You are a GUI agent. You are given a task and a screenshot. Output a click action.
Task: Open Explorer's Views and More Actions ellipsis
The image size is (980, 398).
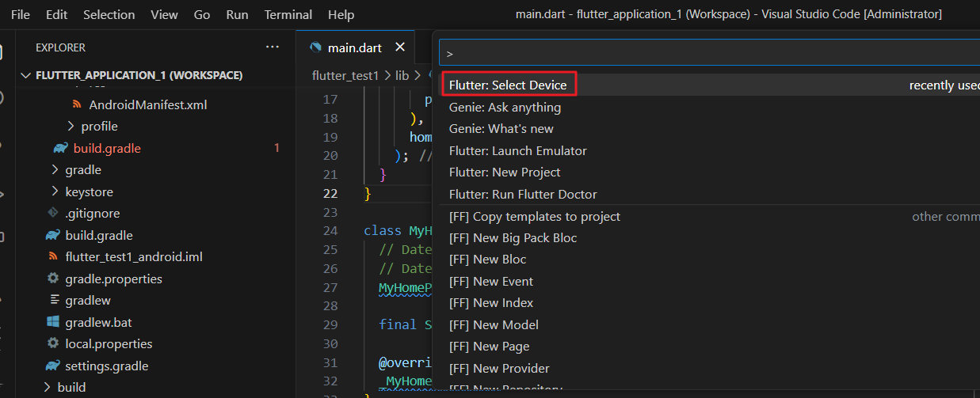click(273, 47)
